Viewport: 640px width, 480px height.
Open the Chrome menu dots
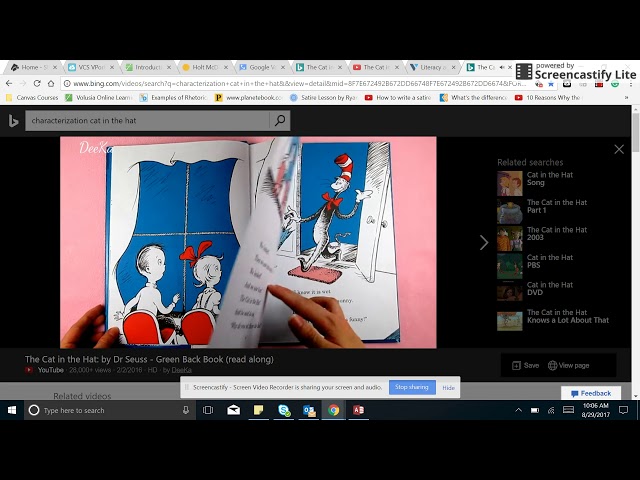[x=631, y=84]
